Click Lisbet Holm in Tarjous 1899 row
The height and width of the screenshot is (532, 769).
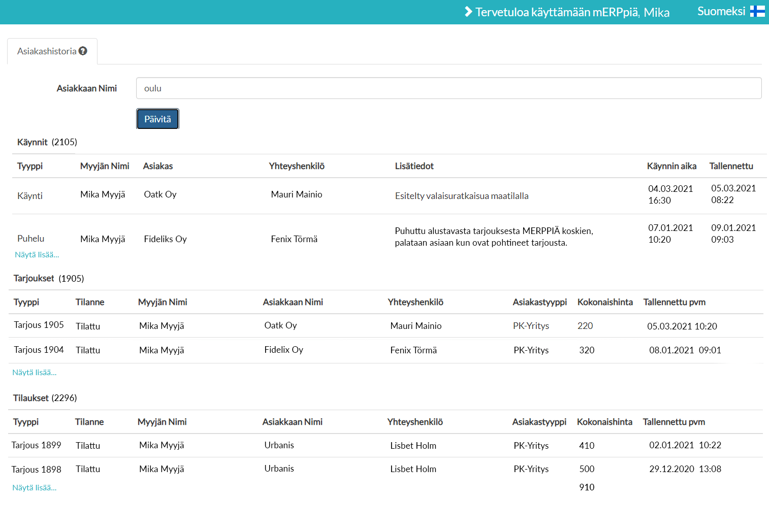point(413,446)
